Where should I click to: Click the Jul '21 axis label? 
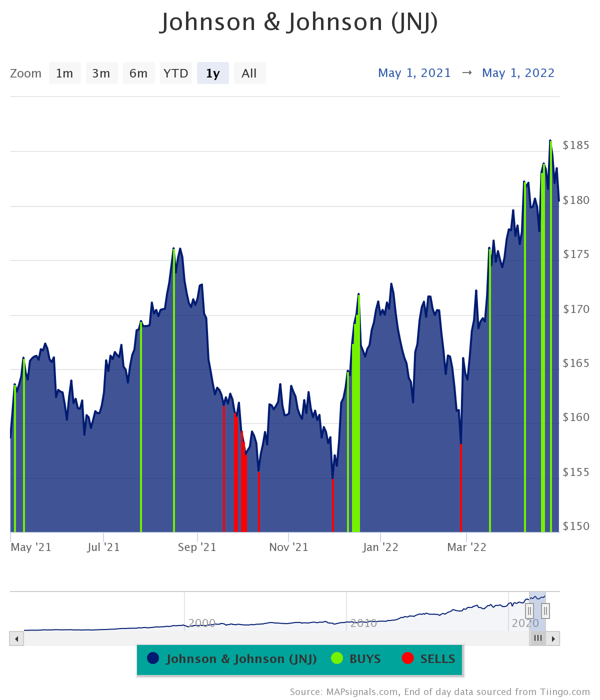[103, 547]
